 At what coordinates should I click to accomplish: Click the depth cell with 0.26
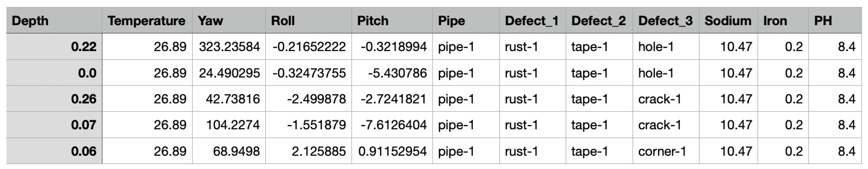(83, 99)
